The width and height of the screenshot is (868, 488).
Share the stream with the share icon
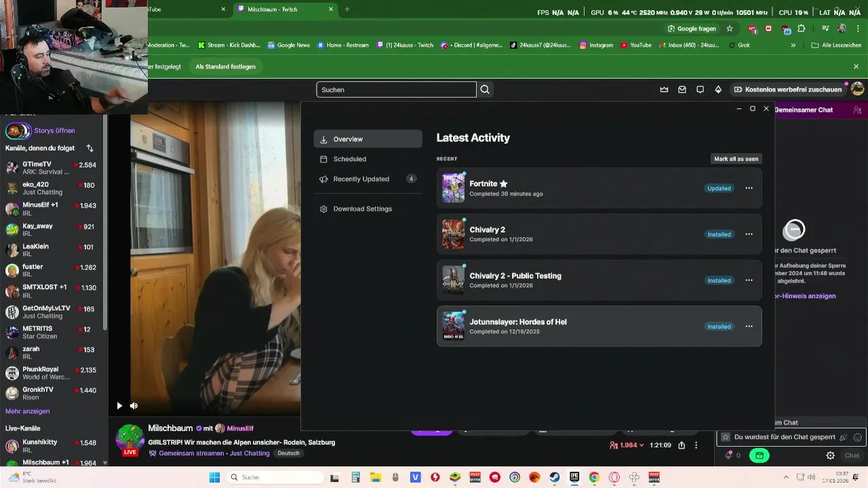(682, 445)
